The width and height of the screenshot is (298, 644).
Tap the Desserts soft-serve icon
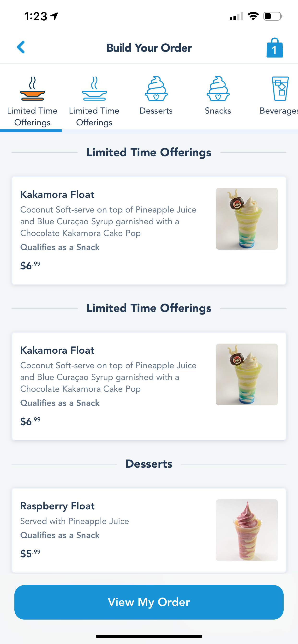pos(156,89)
